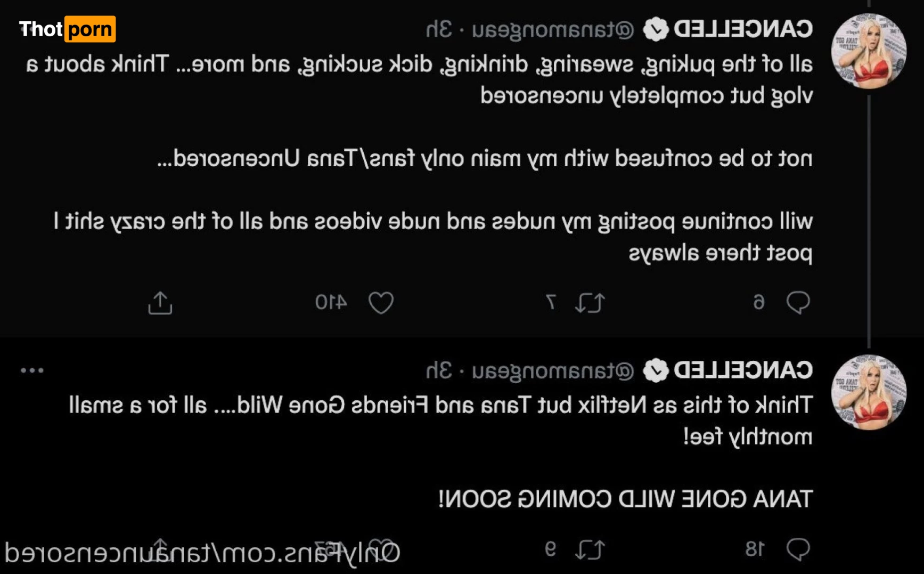
Task: Click the Thotporn watermark logo
Action: pos(67,29)
